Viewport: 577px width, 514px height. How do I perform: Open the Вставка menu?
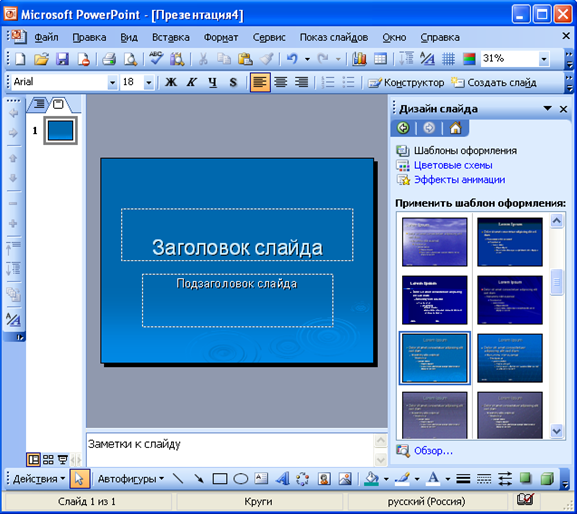click(171, 37)
